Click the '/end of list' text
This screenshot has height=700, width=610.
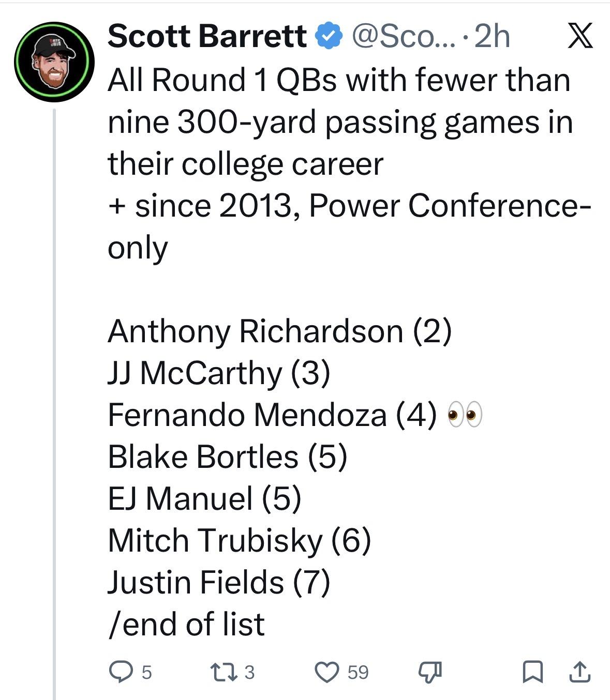tap(186, 624)
